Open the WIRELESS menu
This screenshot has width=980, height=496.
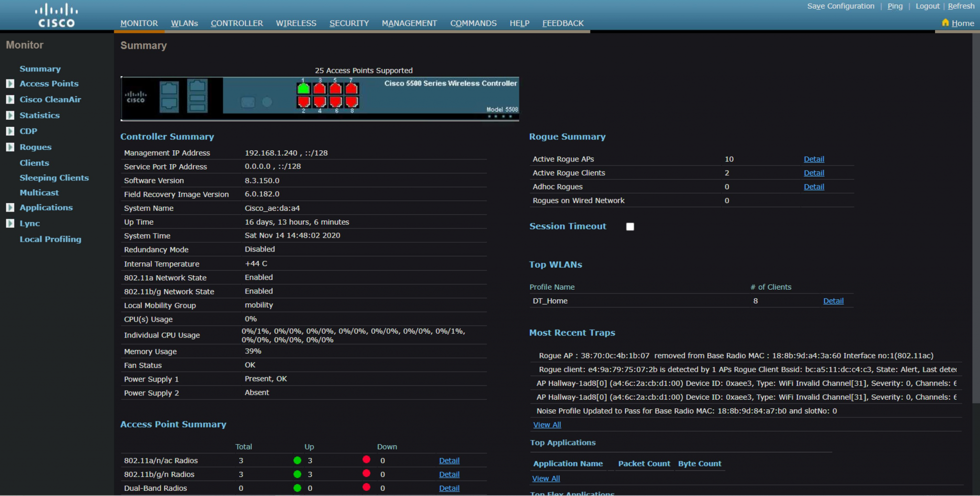pyautogui.click(x=296, y=23)
